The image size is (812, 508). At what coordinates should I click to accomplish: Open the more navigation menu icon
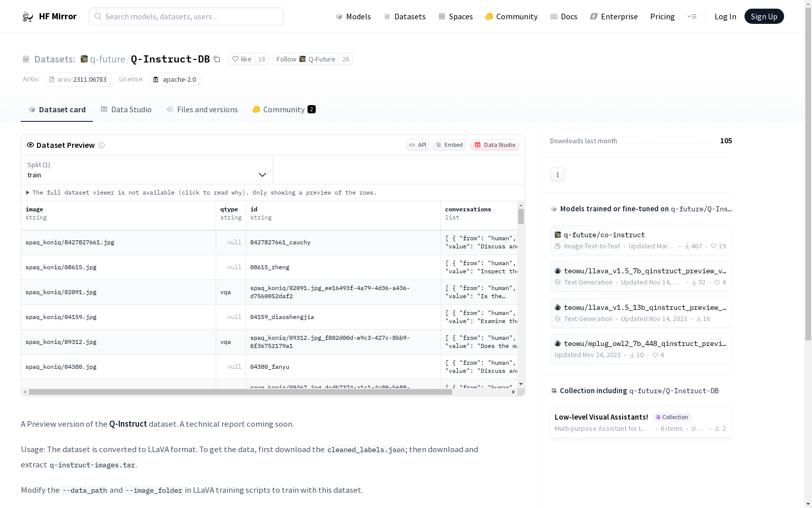pos(692,16)
